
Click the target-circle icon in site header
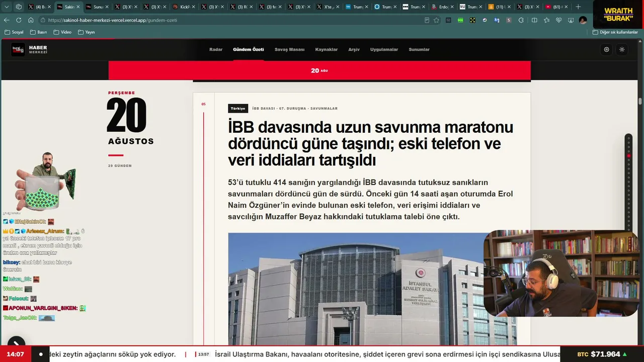pyautogui.click(x=606, y=49)
